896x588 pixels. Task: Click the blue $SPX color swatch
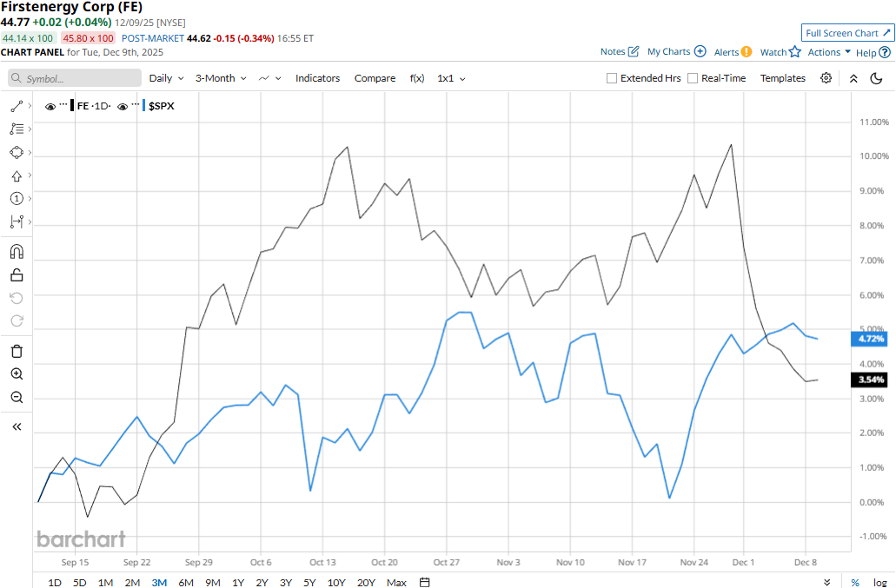pyautogui.click(x=144, y=106)
